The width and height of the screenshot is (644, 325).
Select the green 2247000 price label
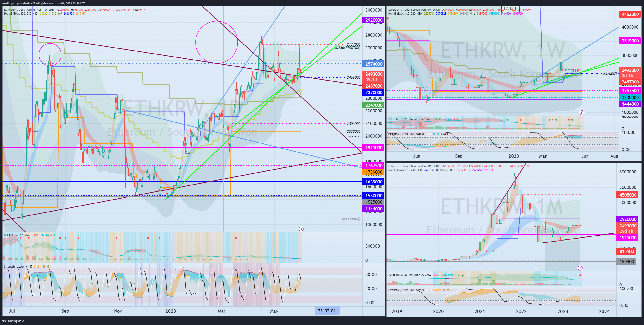(x=373, y=105)
